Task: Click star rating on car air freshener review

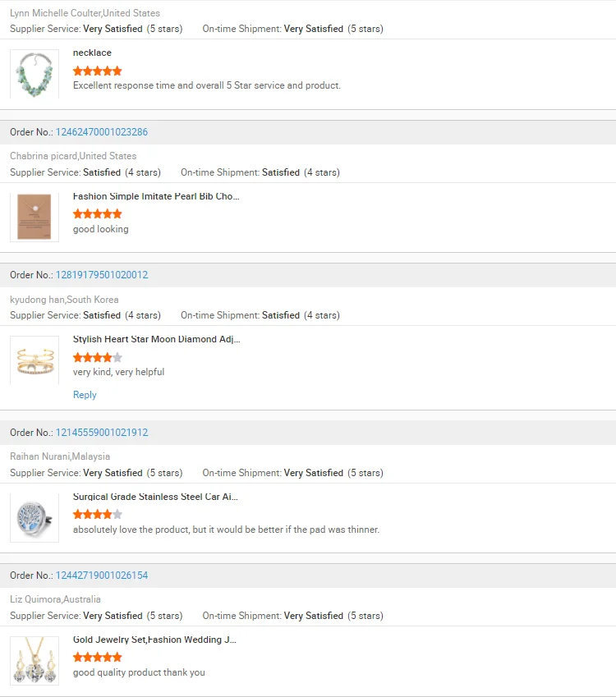Action: 98,514
